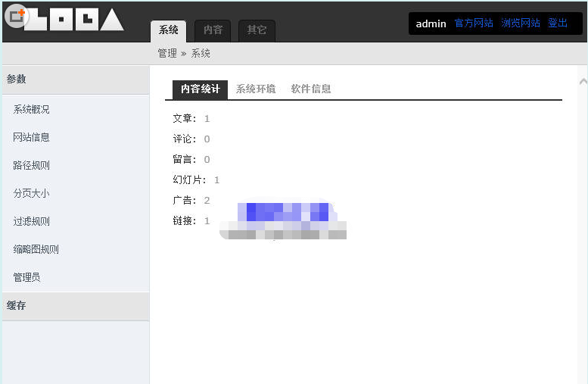
Task: Open 路径规则 in the sidebar
Action: click(x=31, y=166)
